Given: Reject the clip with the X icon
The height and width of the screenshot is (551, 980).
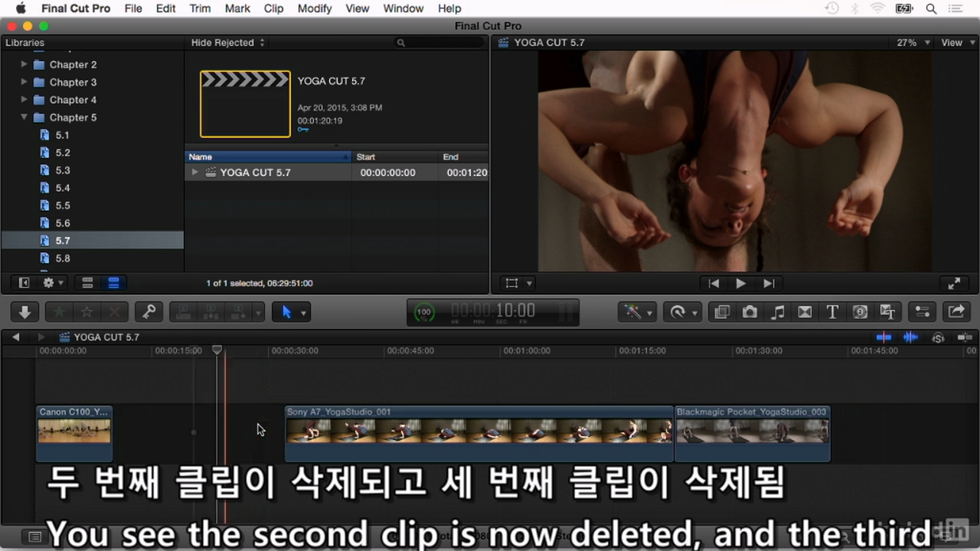Looking at the screenshot, I should tap(115, 312).
